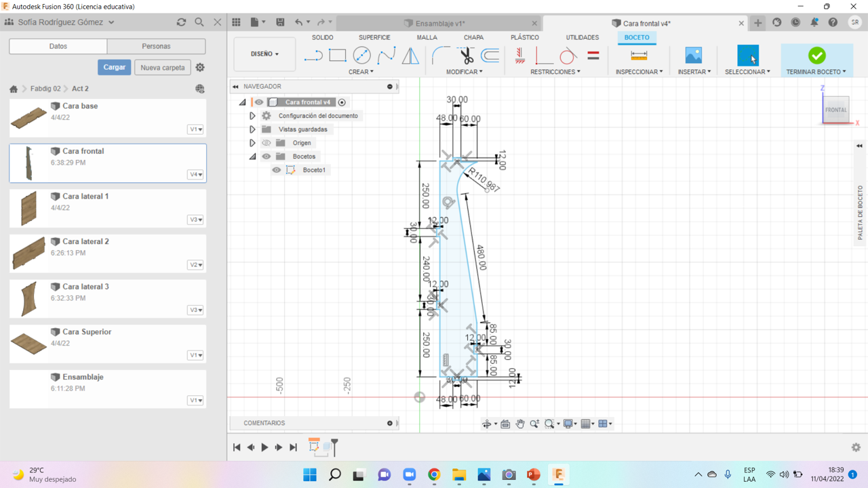Click the Cargar button
This screenshot has height=488, width=868.
tap(114, 68)
